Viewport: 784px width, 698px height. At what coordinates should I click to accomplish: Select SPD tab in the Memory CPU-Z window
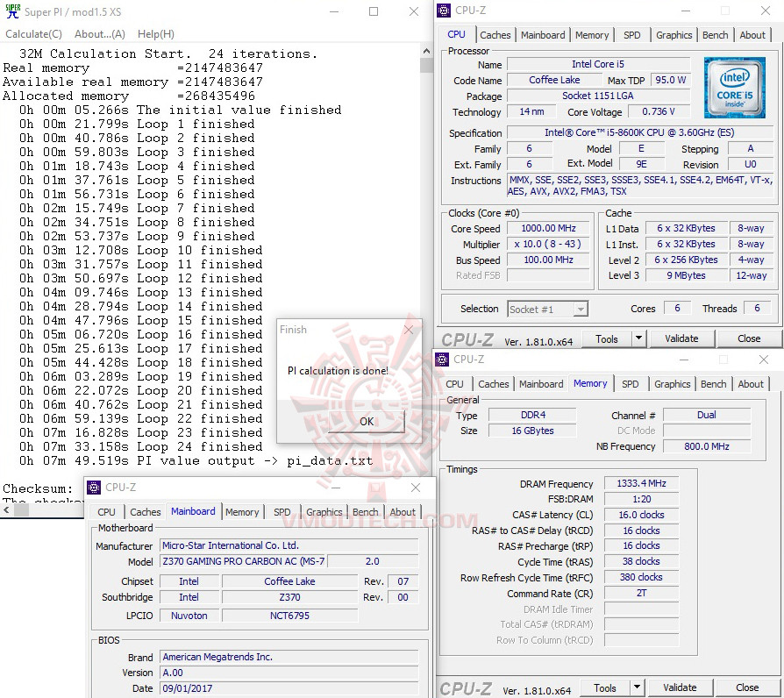(630, 384)
